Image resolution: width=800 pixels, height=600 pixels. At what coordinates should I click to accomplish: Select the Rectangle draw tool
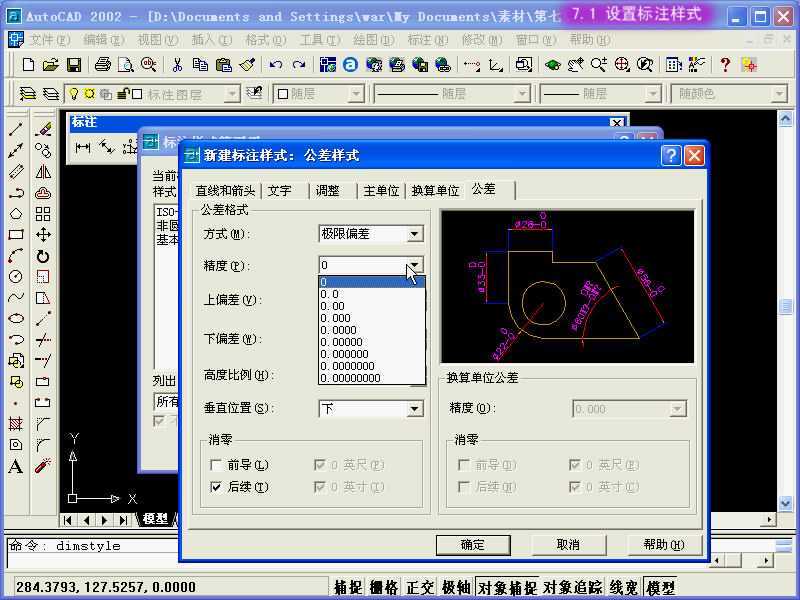[15, 235]
